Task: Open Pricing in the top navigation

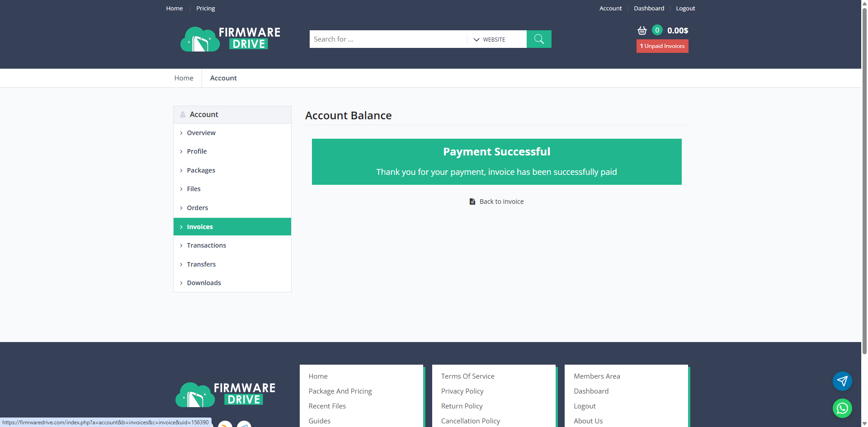Action: pyautogui.click(x=205, y=8)
